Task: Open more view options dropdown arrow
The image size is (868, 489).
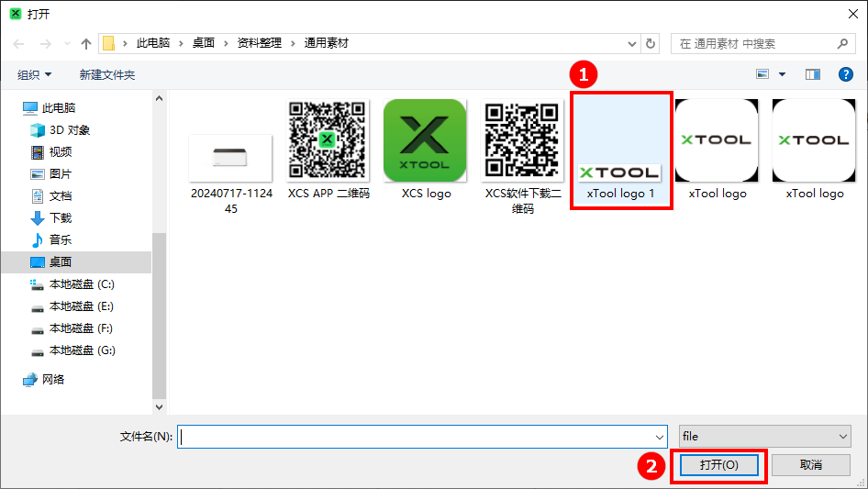Action: [782, 74]
